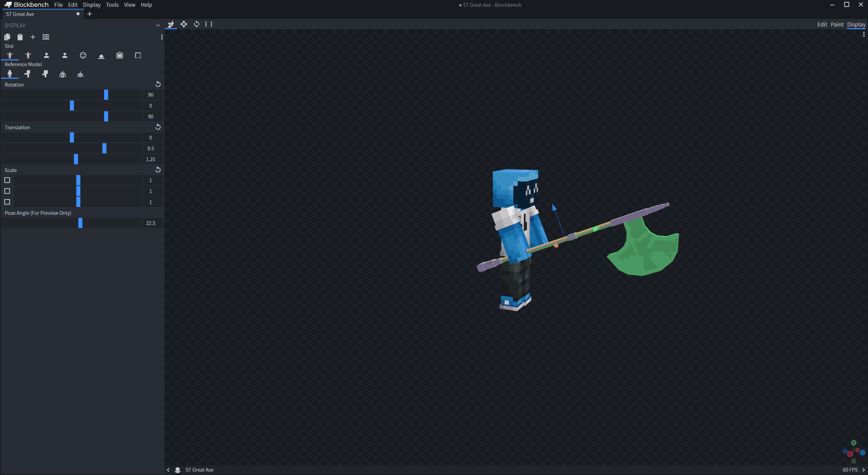Collapse the DISPLAY panel chevron
868x475 pixels.
(x=158, y=25)
